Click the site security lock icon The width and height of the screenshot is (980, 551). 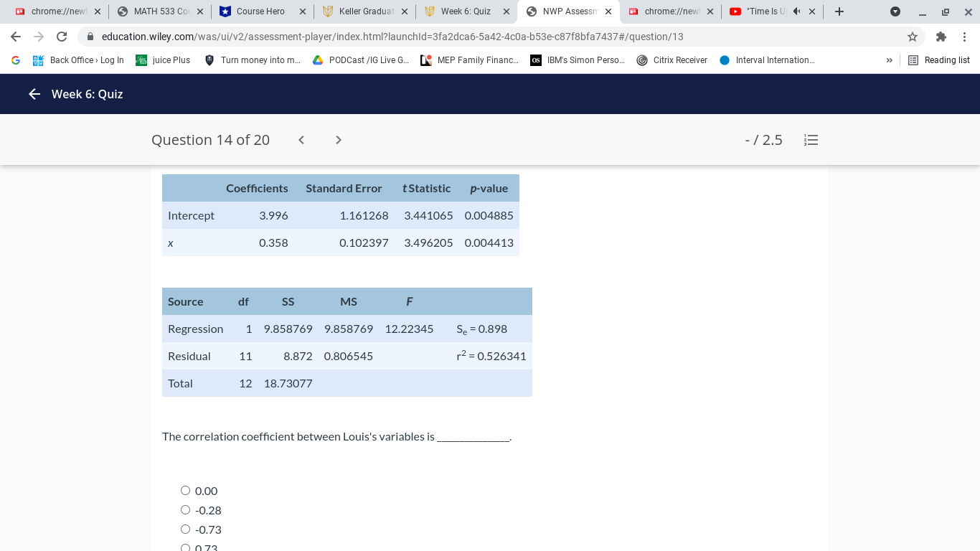tap(90, 37)
